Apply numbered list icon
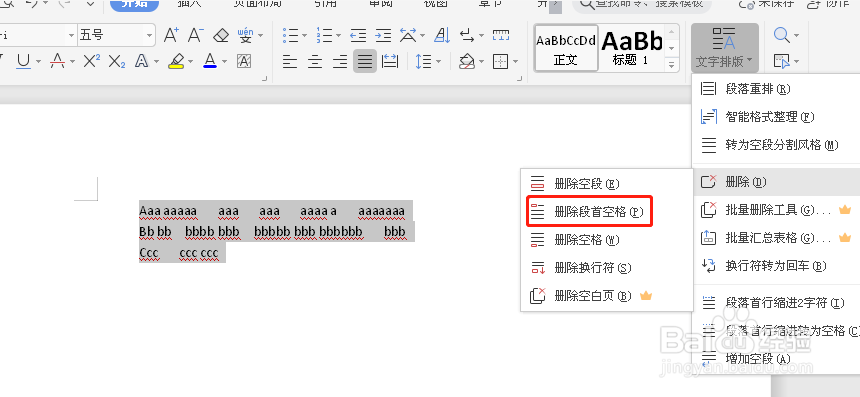 point(325,36)
